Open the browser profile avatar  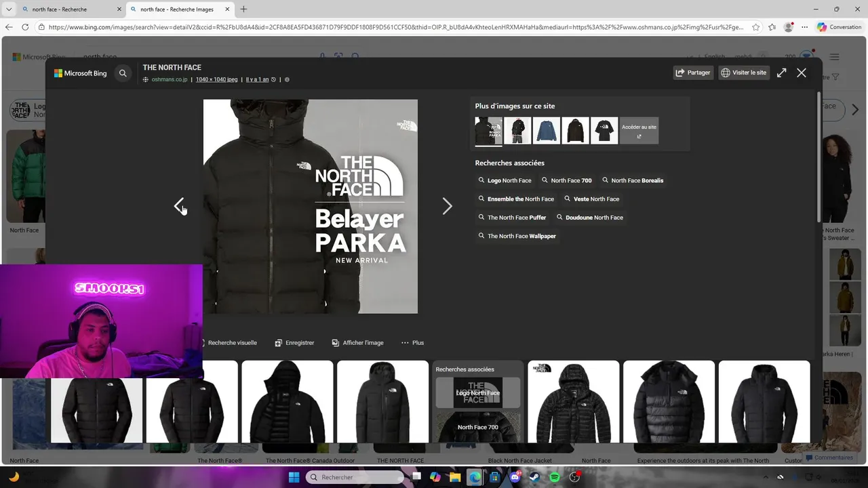(789, 27)
